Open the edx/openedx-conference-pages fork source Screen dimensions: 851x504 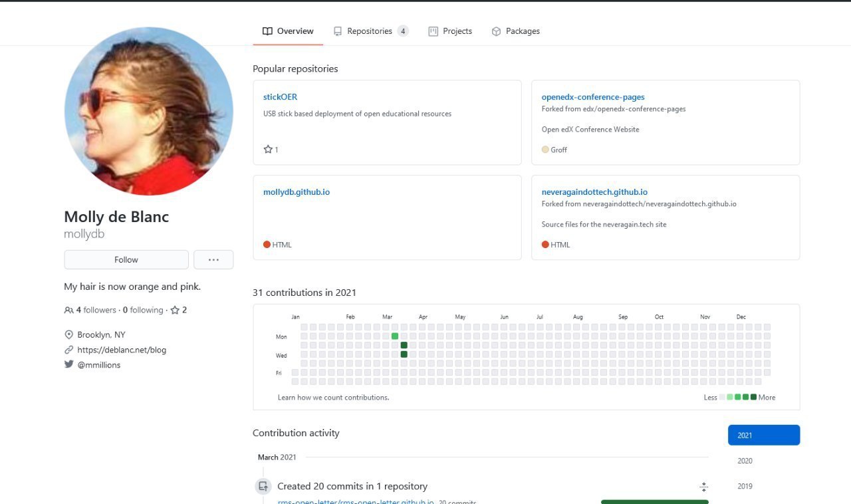(634, 109)
